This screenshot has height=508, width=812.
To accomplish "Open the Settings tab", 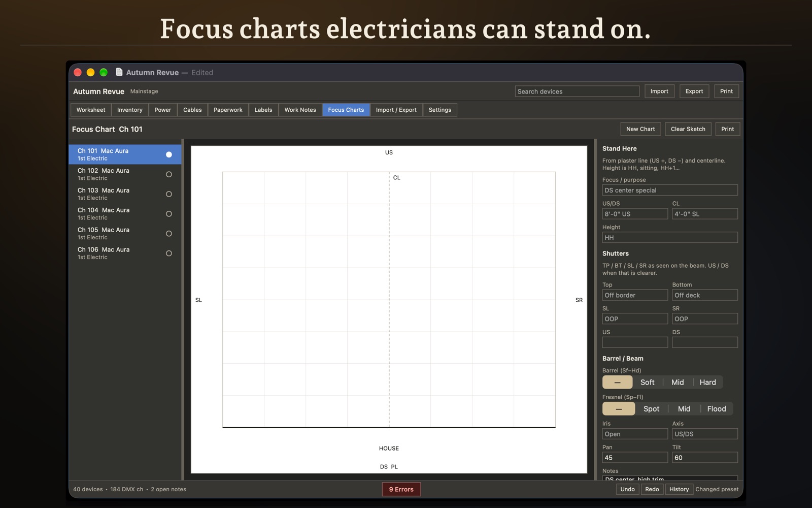I will click(440, 110).
